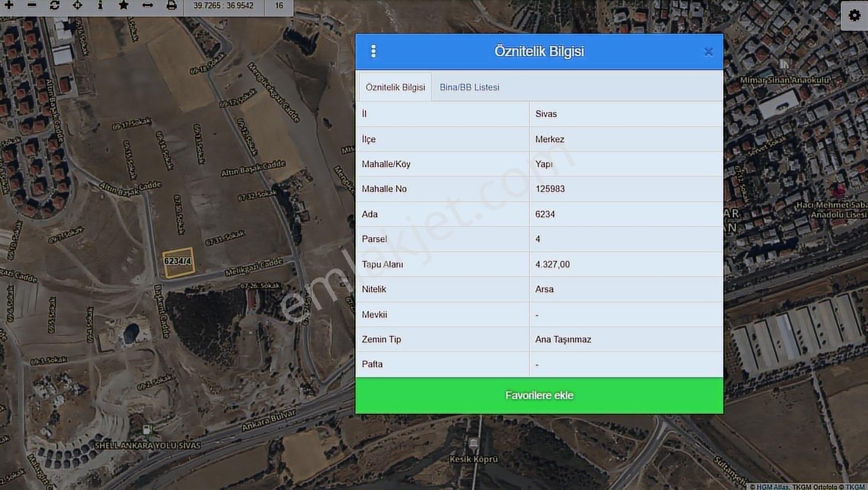Click the Kesik Köprü landmark icon
Image resolution: width=868 pixels, height=490 pixels.
click(473, 443)
